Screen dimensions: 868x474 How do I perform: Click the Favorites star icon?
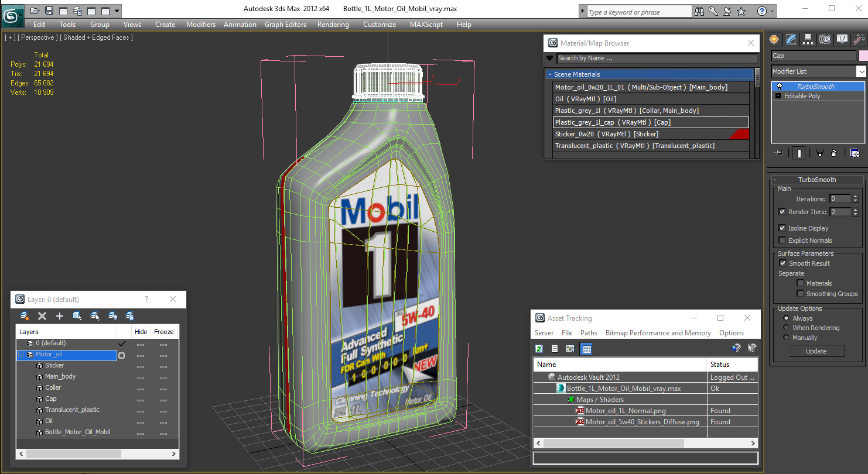[741, 11]
